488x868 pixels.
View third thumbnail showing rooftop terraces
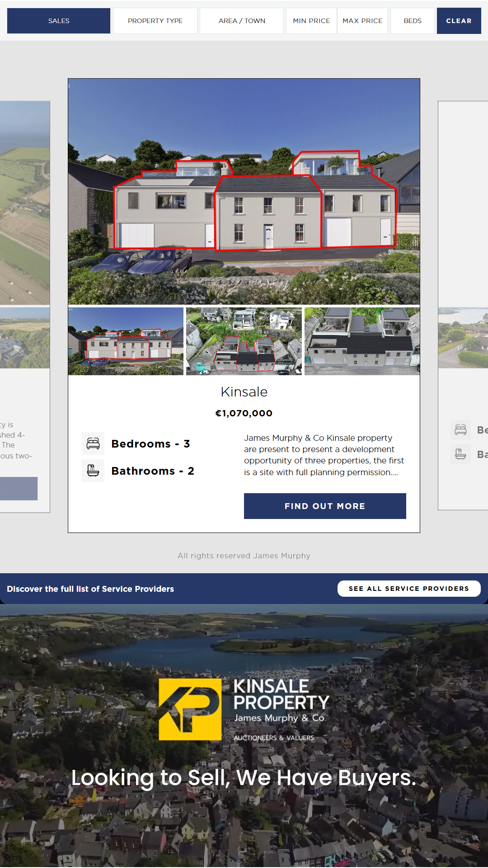(362, 341)
